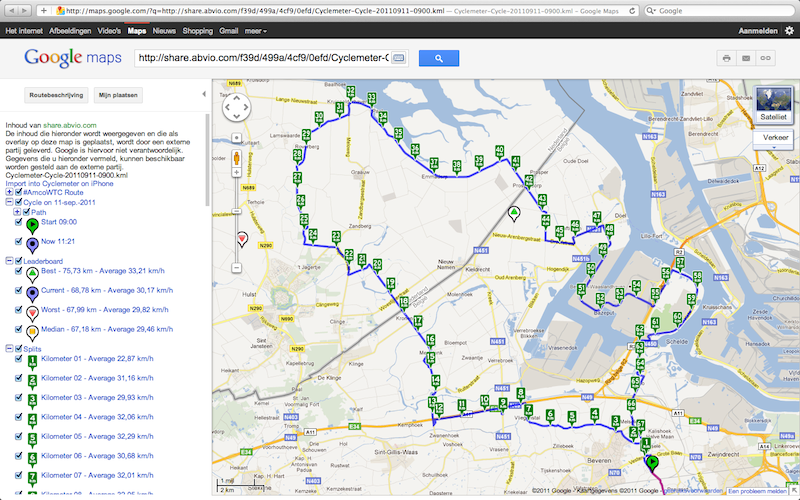Image resolution: width=800 pixels, height=500 pixels.
Task: Uncheck Kilometer 01 checkbox
Action: point(19,359)
